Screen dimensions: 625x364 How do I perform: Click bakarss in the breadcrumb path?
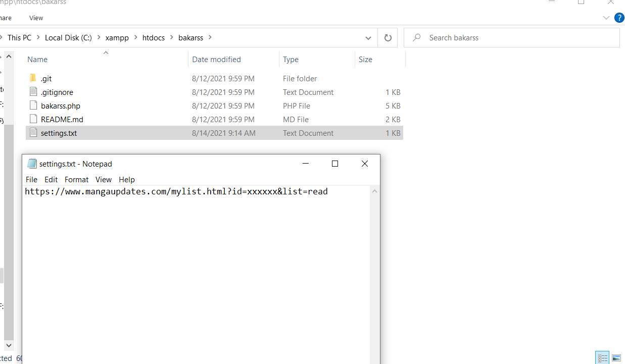tap(190, 37)
